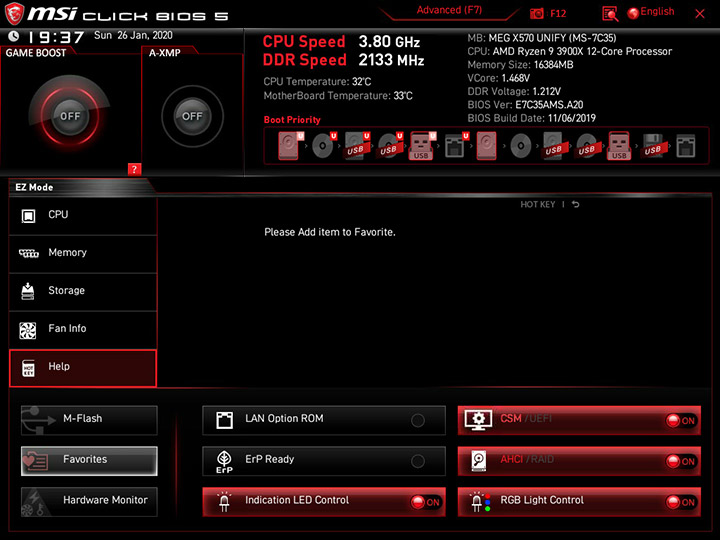This screenshot has height=540, width=720.
Task: Toggle the GAME BOOST knob off/on
Action: pyautogui.click(x=70, y=116)
